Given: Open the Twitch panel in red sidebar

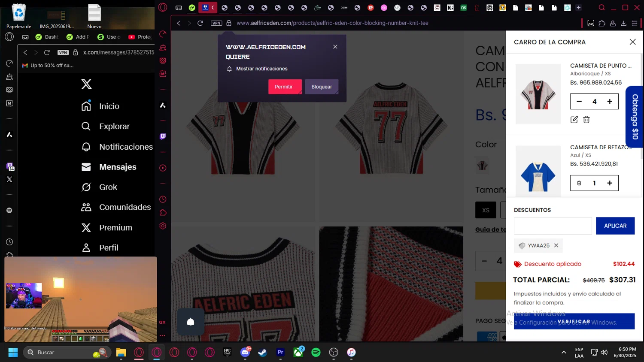Looking at the screenshot, I should (163, 136).
